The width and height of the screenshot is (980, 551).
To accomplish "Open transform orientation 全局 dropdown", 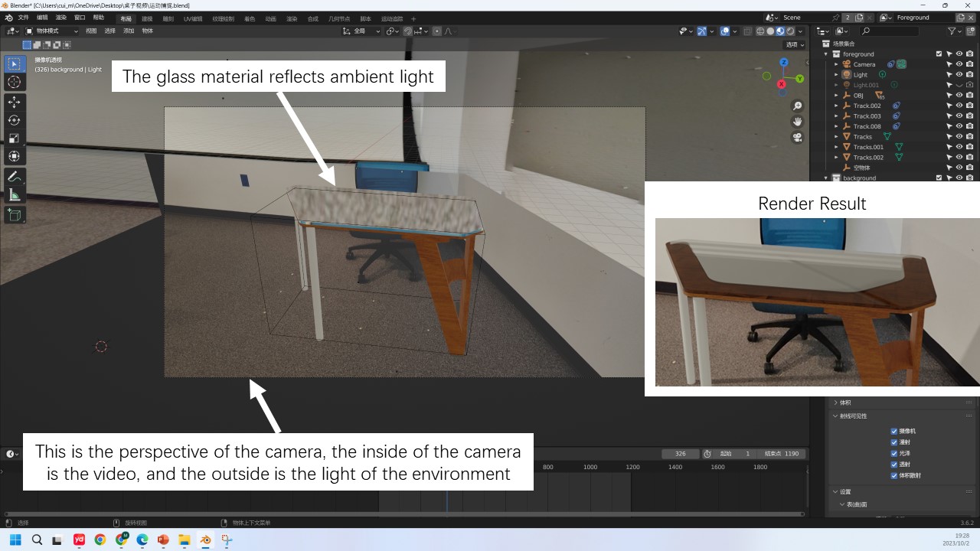I will (361, 31).
